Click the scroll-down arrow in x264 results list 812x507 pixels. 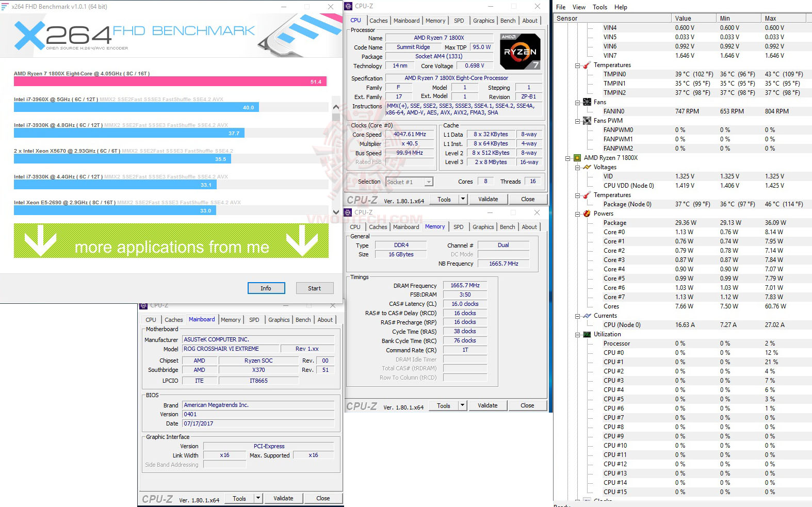pyautogui.click(x=336, y=211)
